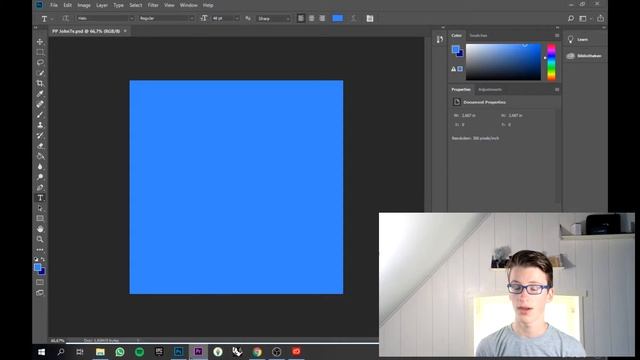Open the workspace switcher dropdown
Viewport: 640px width, 360px height.
(584, 18)
